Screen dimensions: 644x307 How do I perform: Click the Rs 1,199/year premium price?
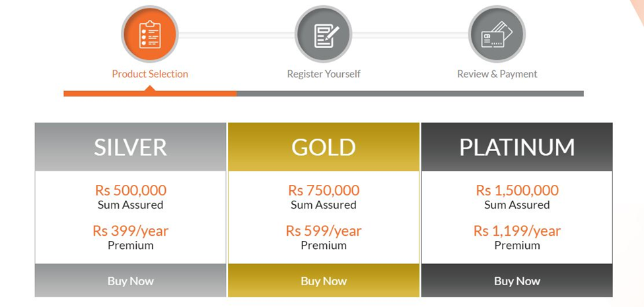coord(517,231)
